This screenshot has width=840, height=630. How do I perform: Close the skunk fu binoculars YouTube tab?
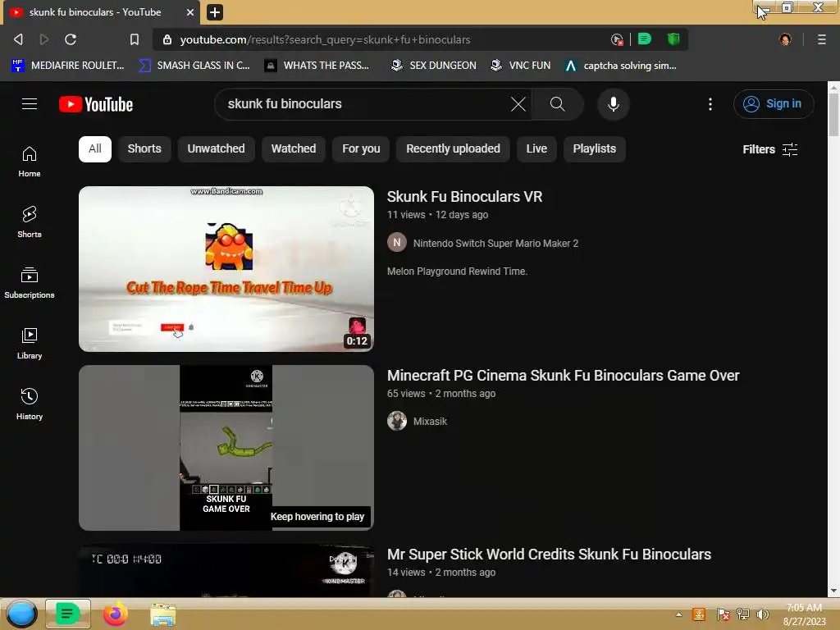pos(190,11)
